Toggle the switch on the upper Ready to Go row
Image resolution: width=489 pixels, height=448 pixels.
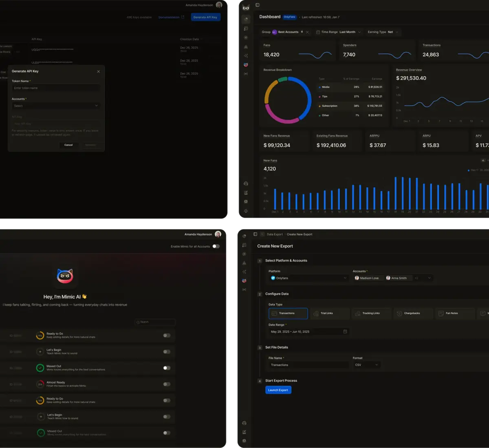click(167, 336)
